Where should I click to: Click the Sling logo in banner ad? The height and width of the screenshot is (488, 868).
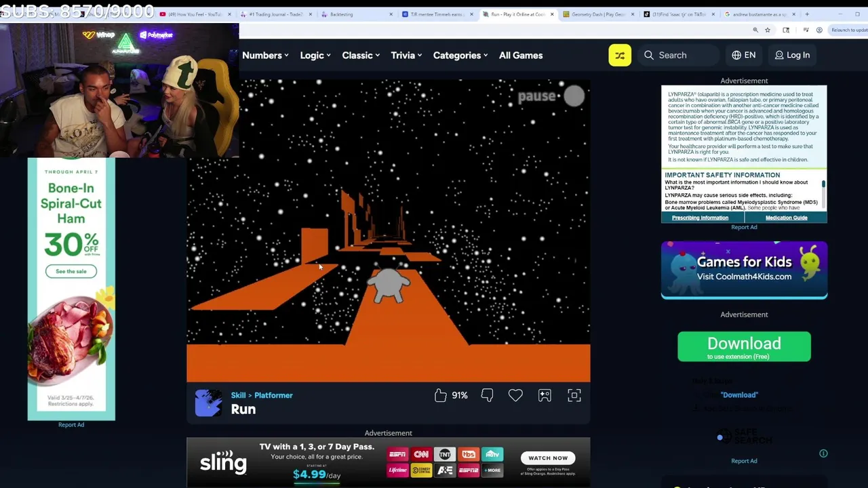click(x=223, y=462)
